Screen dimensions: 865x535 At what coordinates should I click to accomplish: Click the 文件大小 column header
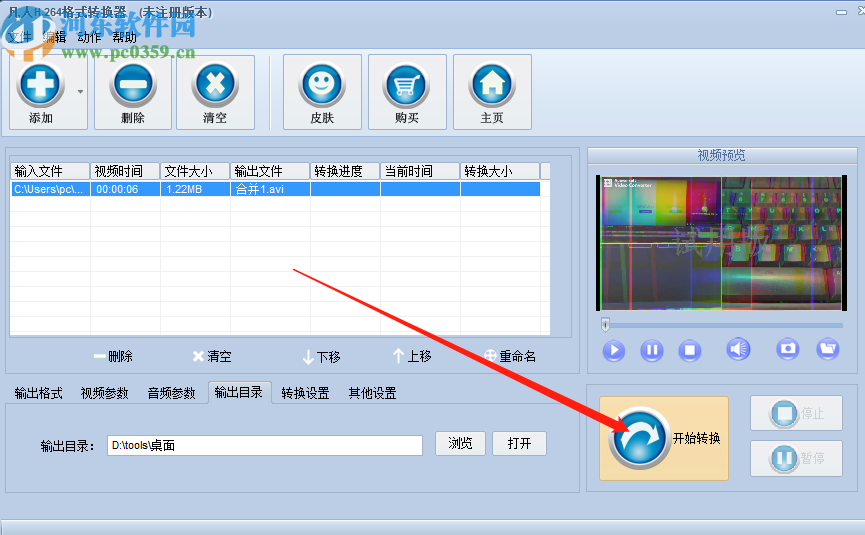[195, 171]
